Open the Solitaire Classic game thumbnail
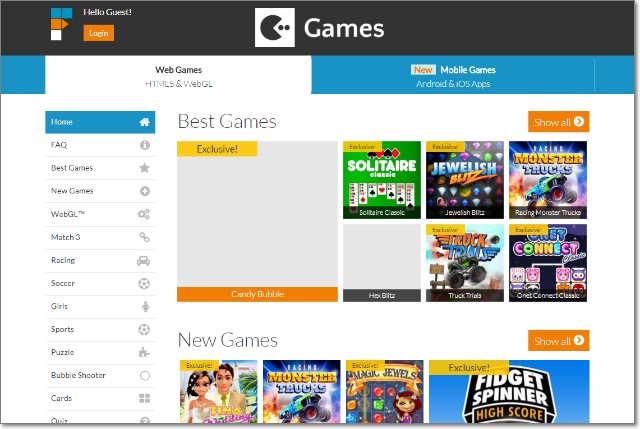The height and width of the screenshot is (429, 640). (x=382, y=180)
